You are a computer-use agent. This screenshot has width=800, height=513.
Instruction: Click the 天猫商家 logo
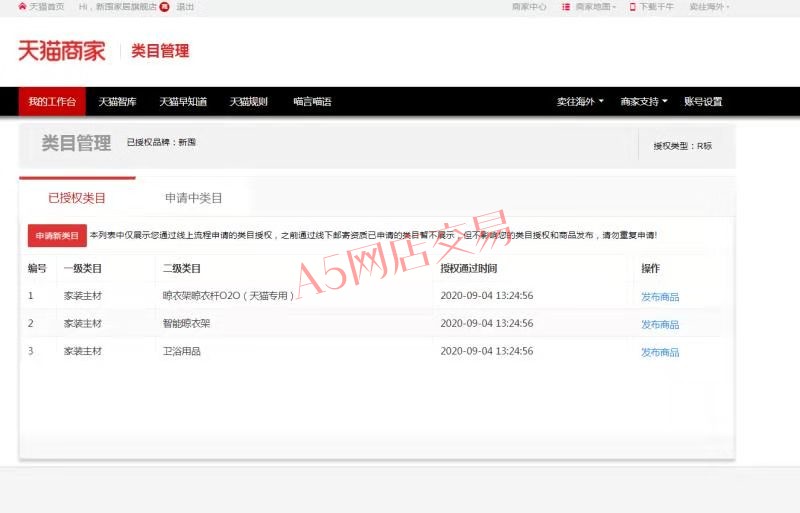click(x=62, y=51)
